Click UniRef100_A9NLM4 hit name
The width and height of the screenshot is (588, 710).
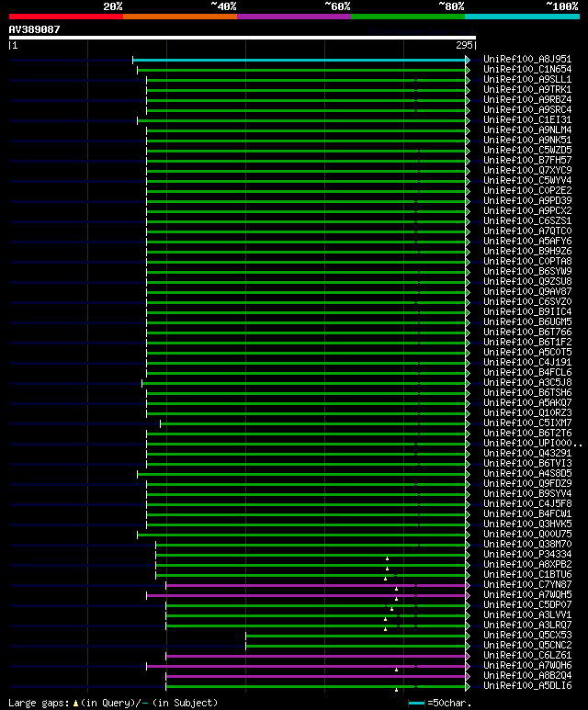pos(527,130)
